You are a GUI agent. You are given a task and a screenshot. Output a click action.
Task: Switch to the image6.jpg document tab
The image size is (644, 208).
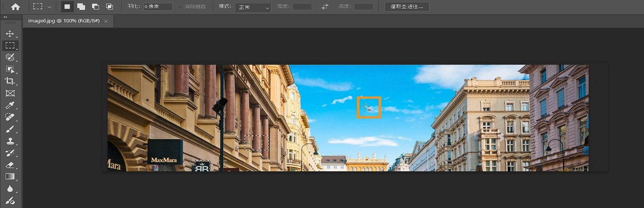coord(64,21)
